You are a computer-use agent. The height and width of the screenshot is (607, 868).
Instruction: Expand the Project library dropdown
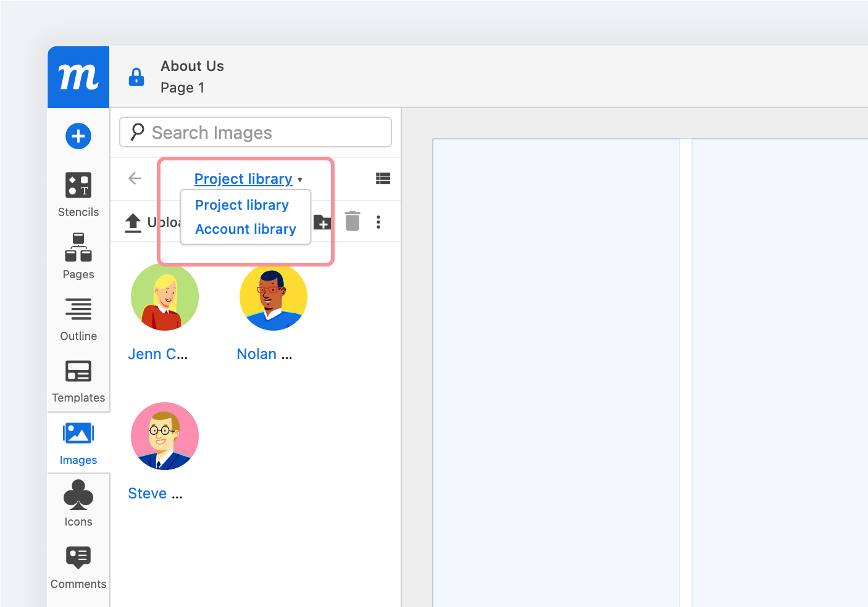(248, 179)
